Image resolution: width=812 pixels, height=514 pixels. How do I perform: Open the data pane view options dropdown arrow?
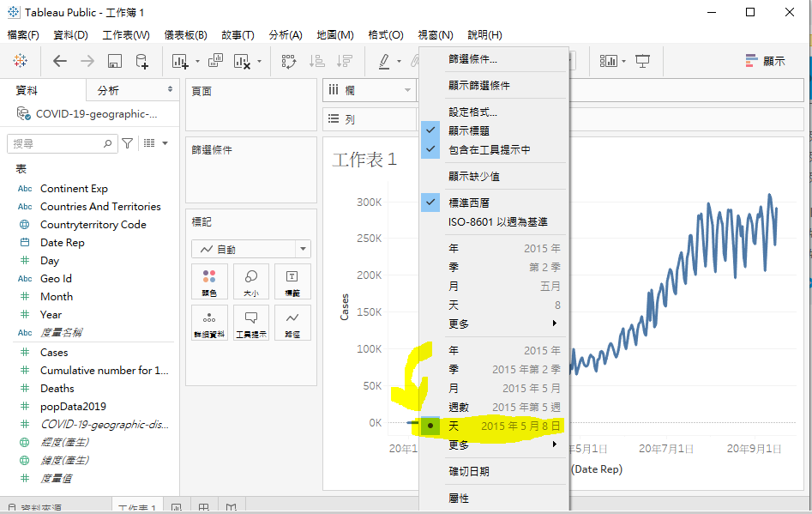(x=165, y=143)
